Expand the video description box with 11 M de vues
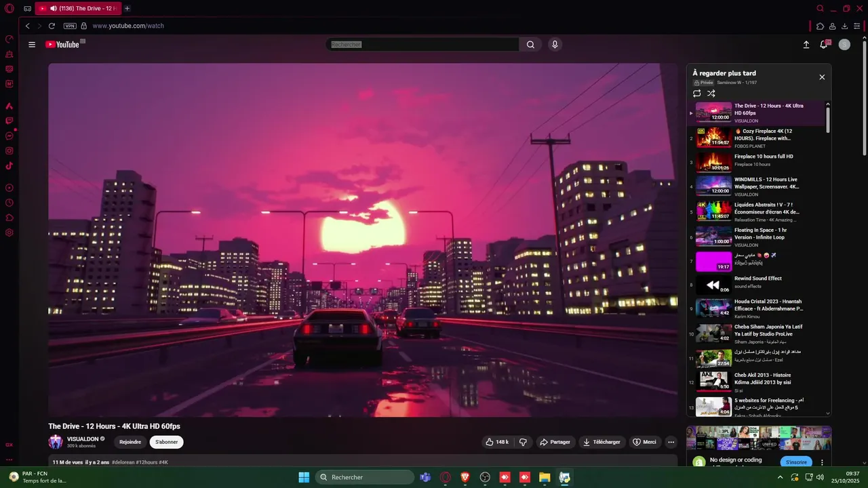The height and width of the screenshot is (488, 868). coord(363,461)
